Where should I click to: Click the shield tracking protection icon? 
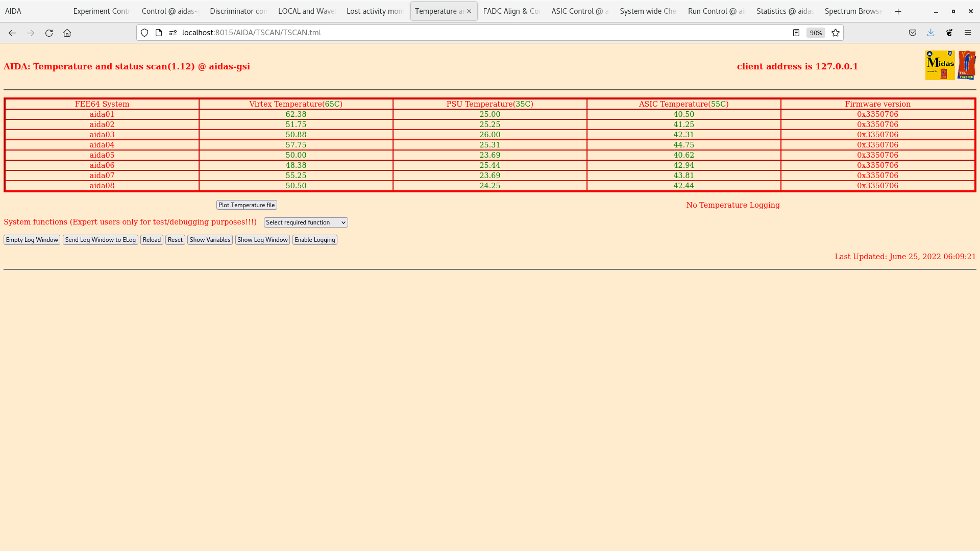(x=144, y=33)
